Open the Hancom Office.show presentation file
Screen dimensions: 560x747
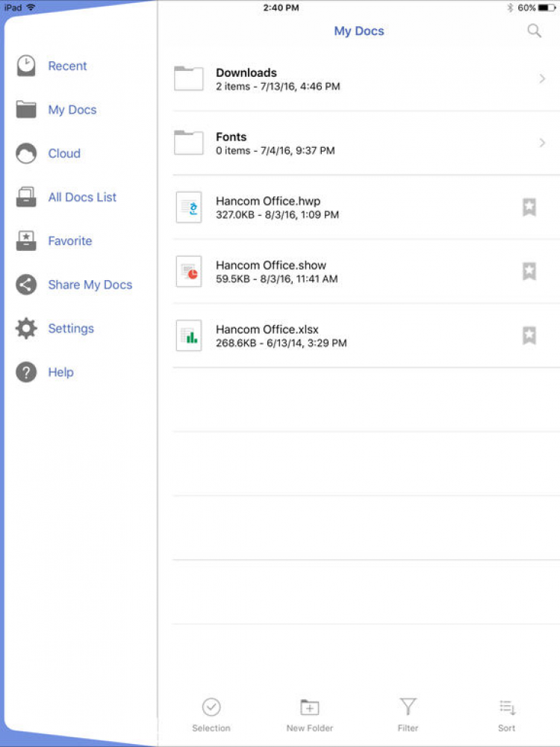pyautogui.click(x=366, y=272)
